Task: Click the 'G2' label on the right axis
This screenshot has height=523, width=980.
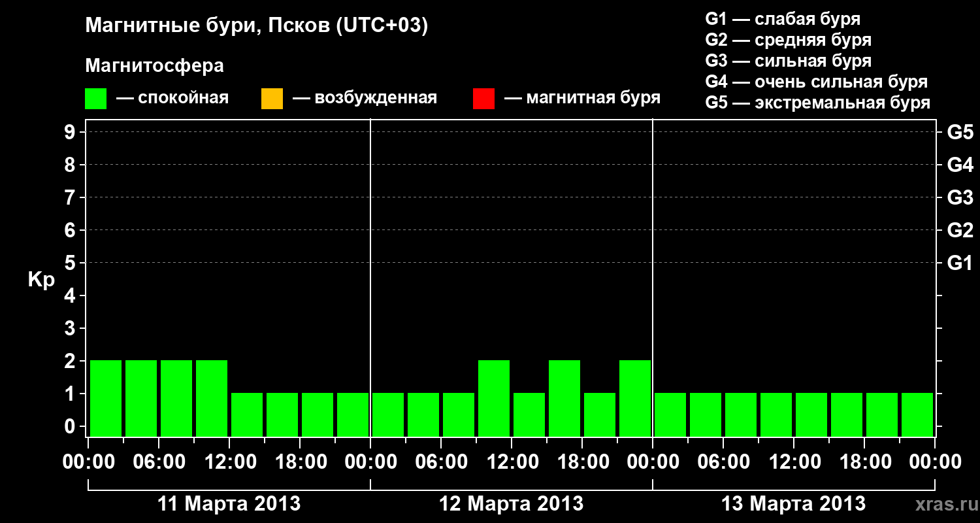Action: 960,230
